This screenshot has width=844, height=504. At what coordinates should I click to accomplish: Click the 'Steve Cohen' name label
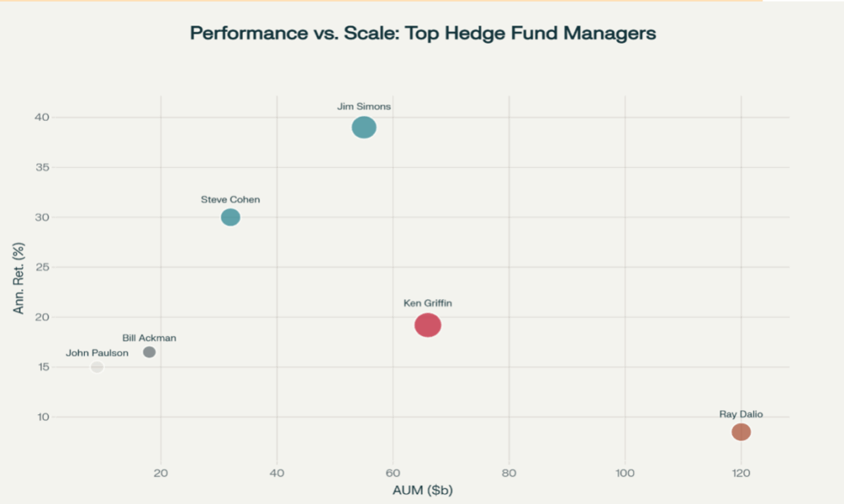[230, 199]
